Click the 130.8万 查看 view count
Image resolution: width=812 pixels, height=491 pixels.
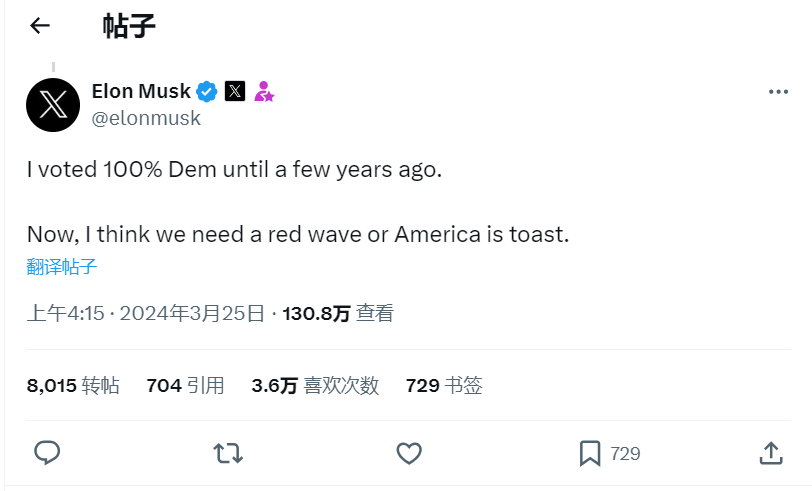[338, 314]
